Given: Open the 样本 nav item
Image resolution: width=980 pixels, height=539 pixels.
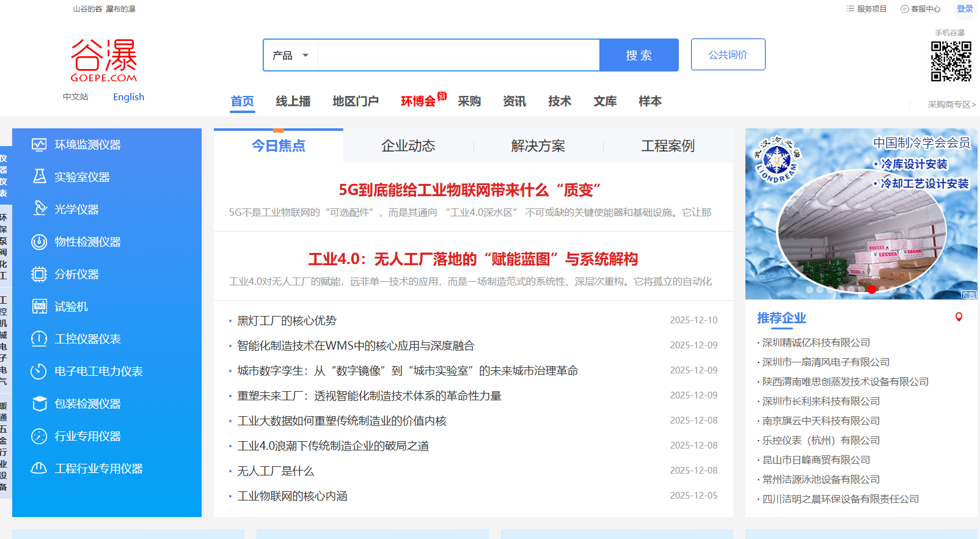Looking at the screenshot, I should pyautogui.click(x=650, y=101).
